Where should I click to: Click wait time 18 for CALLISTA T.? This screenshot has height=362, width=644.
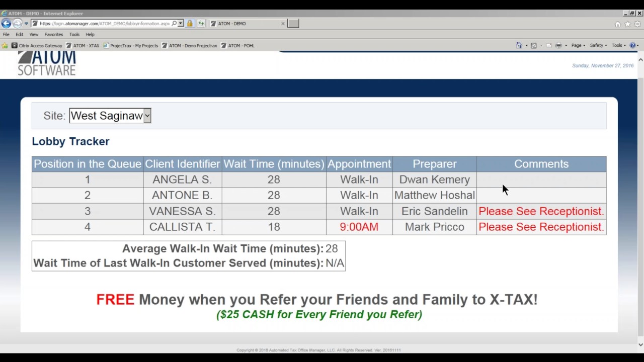point(274,227)
